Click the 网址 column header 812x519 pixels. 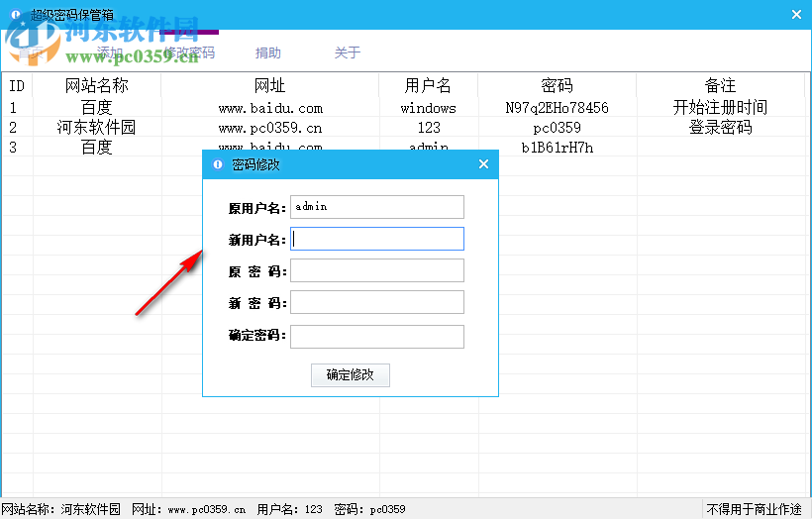(269, 85)
